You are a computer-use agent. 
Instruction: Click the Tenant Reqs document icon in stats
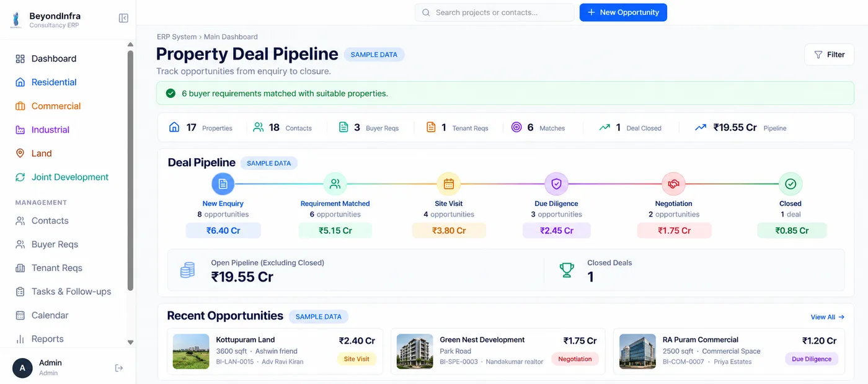tap(431, 127)
